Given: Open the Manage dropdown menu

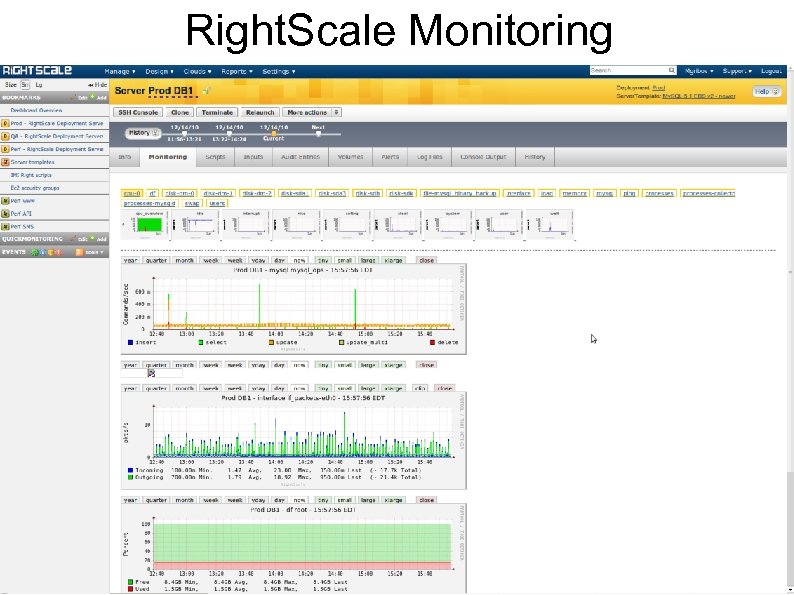Looking at the screenshot, I should pos(120,71).
